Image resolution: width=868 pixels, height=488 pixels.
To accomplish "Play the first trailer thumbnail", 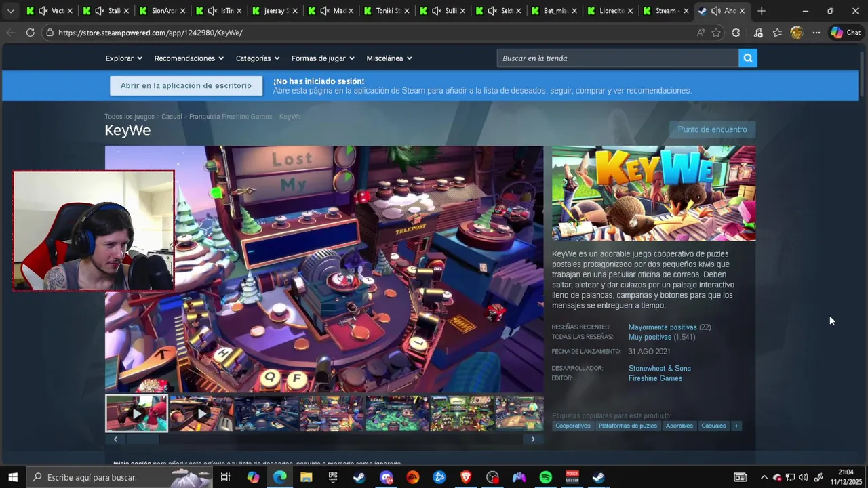I will [x=136, y=413].
